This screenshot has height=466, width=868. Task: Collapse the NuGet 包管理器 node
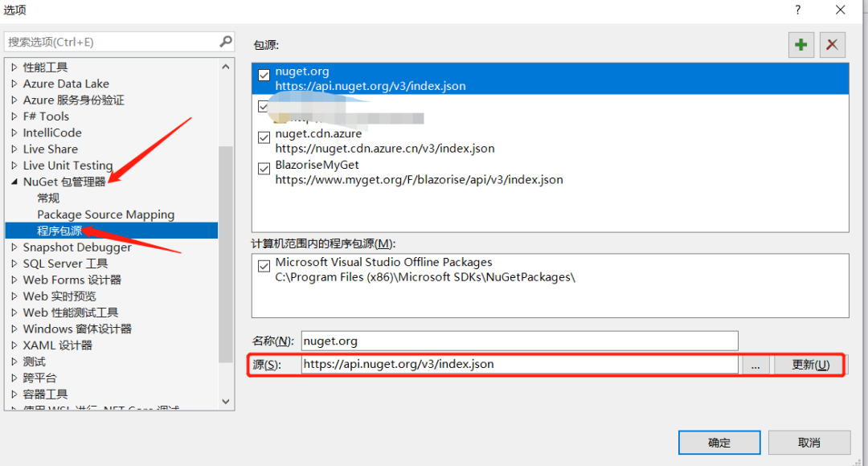pos(14,182)
